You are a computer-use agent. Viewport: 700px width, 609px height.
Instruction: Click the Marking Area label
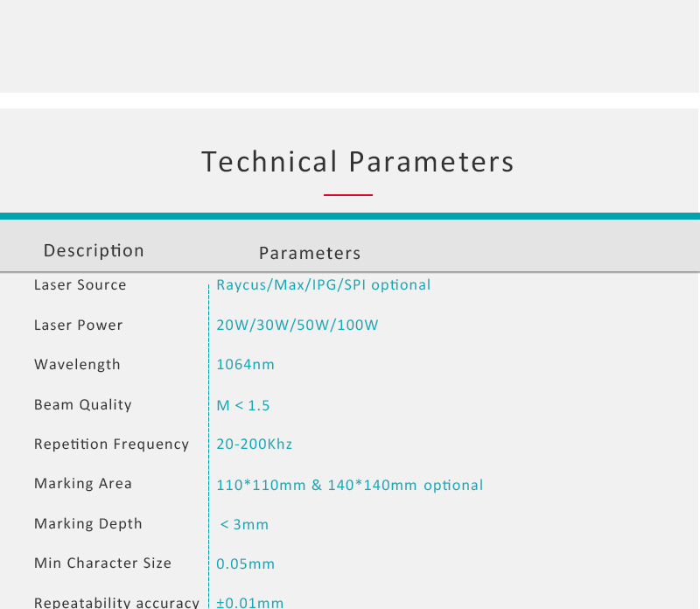pos(83,484)
